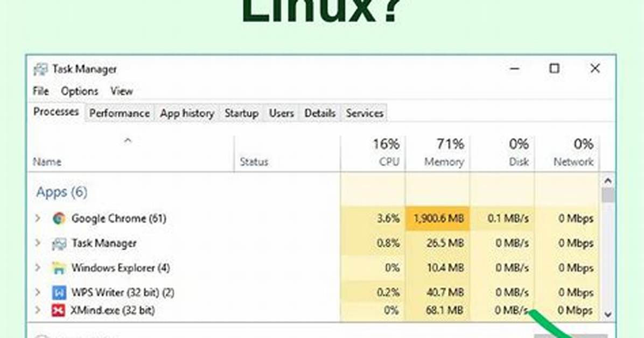Expand the Google Chrome (61) row
Viewport: 644px width, 338px height.
click(38, 218)
